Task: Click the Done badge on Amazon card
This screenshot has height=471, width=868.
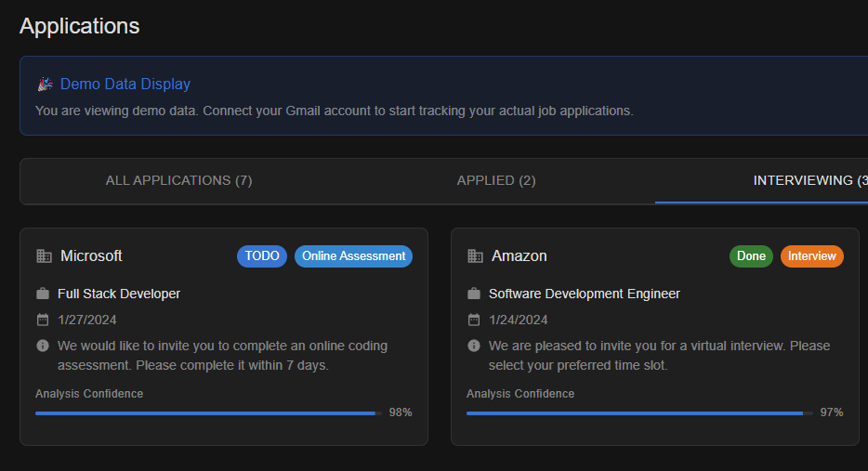Action: click(751, 256)
